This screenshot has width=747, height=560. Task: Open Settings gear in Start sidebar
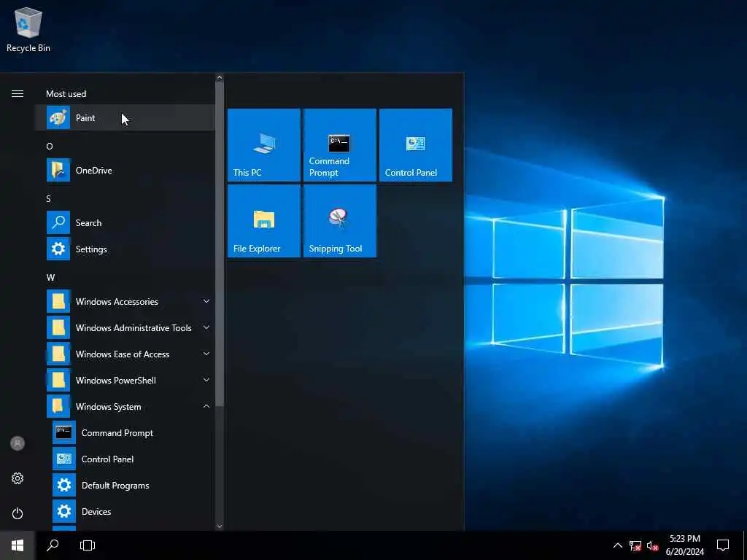[x=18, y=478]
